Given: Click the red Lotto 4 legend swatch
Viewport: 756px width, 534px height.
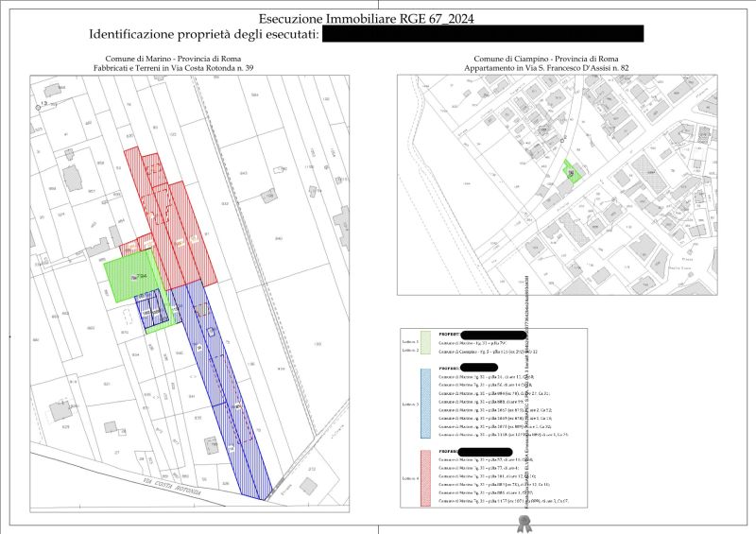Looking at the screenshot, I should [425, 479].
